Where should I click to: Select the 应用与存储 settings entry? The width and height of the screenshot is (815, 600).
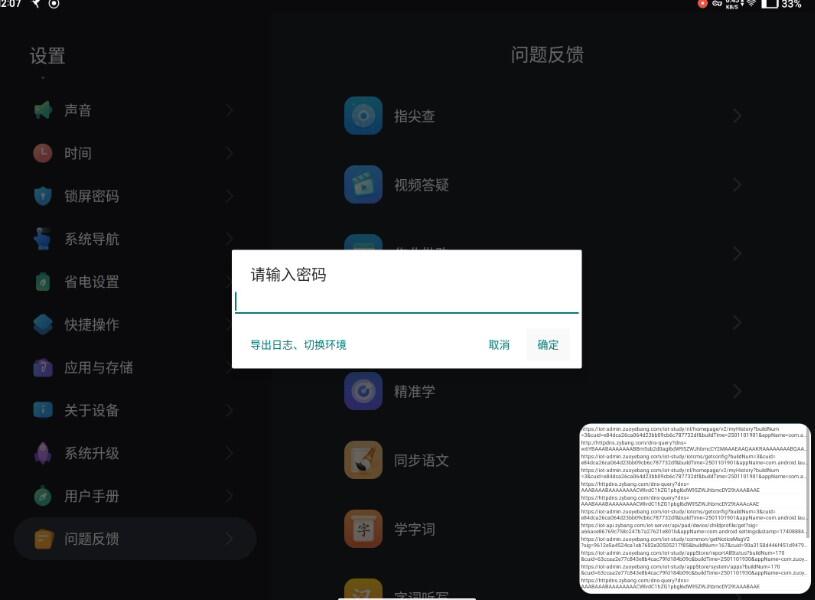(135, 368)
